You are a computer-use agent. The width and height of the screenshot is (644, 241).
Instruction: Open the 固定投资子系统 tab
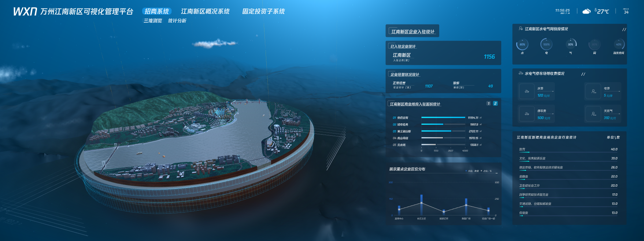[x=263, y=11]
